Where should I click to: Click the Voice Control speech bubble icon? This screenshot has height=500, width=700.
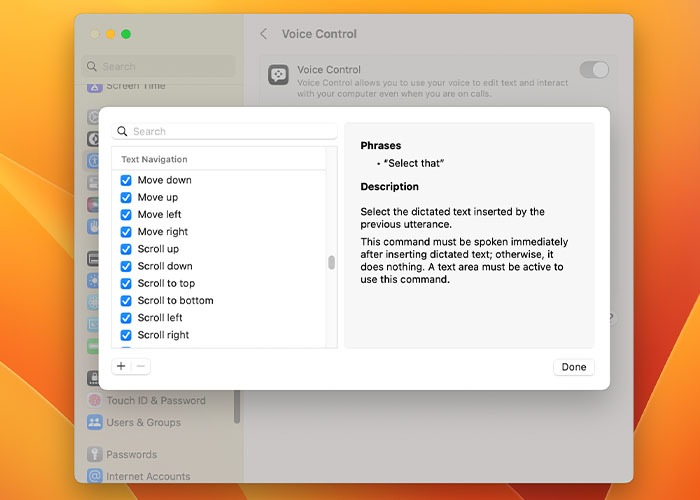point(279,75)
